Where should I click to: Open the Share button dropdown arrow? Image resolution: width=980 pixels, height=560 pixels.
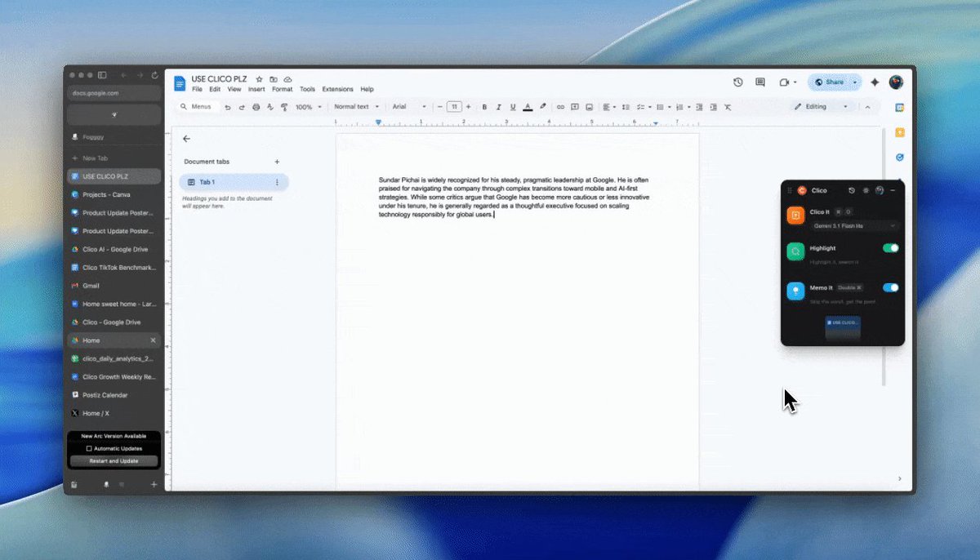point(855,82)
